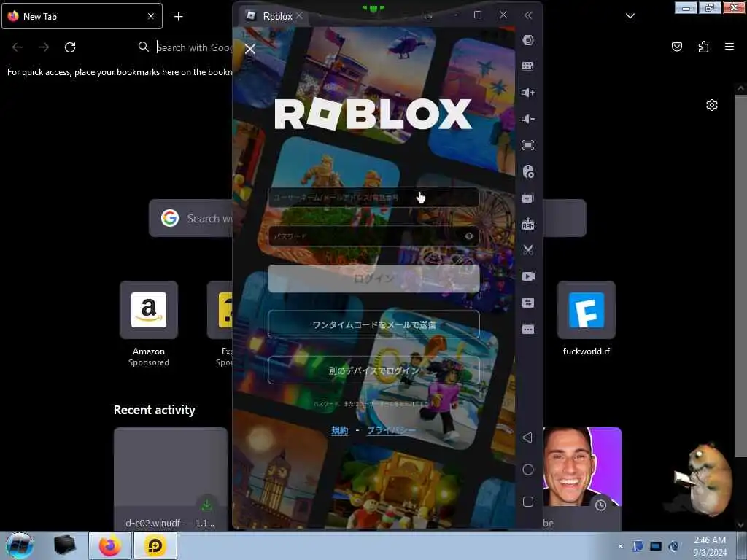Click LDPlayer icon in Windows taskbar
The image size is (747, 560).
pos(155,545)
